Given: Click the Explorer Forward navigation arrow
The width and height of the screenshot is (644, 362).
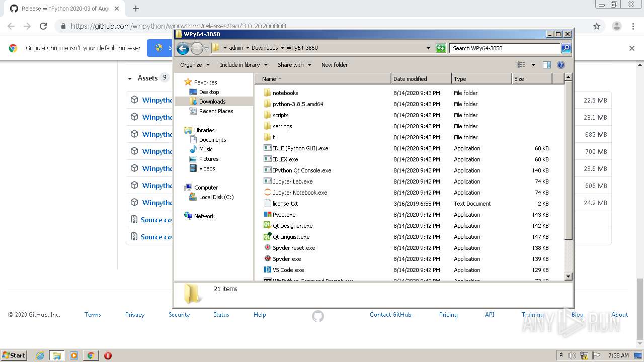Looking at the screenshot, I should click(197, 48).
